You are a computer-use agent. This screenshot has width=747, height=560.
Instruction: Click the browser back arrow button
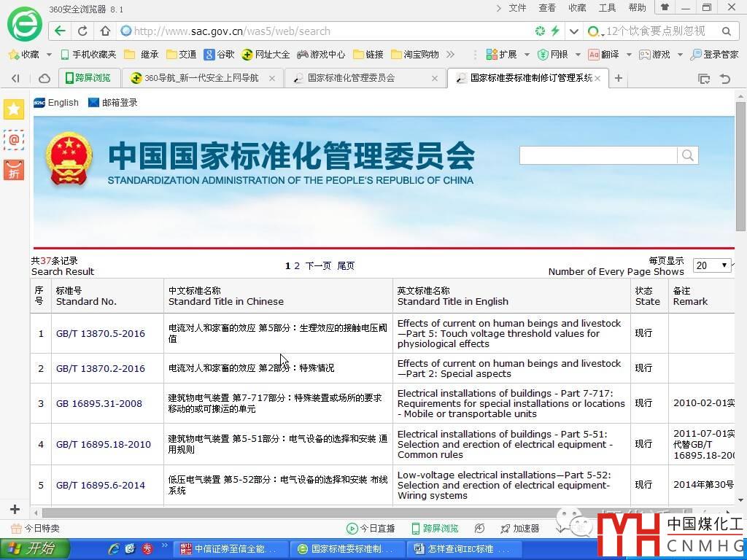[x=60, y=31]
